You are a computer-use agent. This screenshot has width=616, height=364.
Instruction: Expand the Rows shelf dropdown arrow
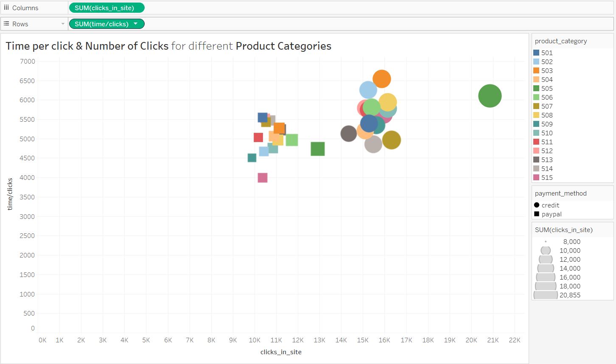[x=63, y=24]
